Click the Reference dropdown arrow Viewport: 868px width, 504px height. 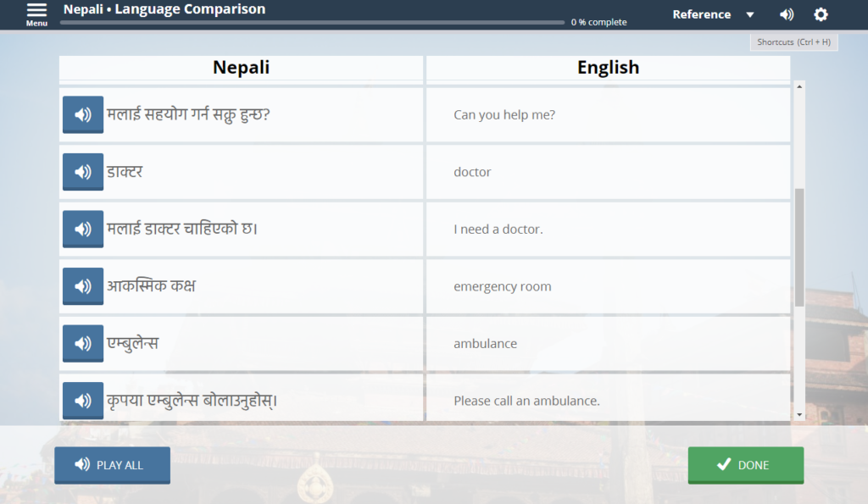(749, 15)
